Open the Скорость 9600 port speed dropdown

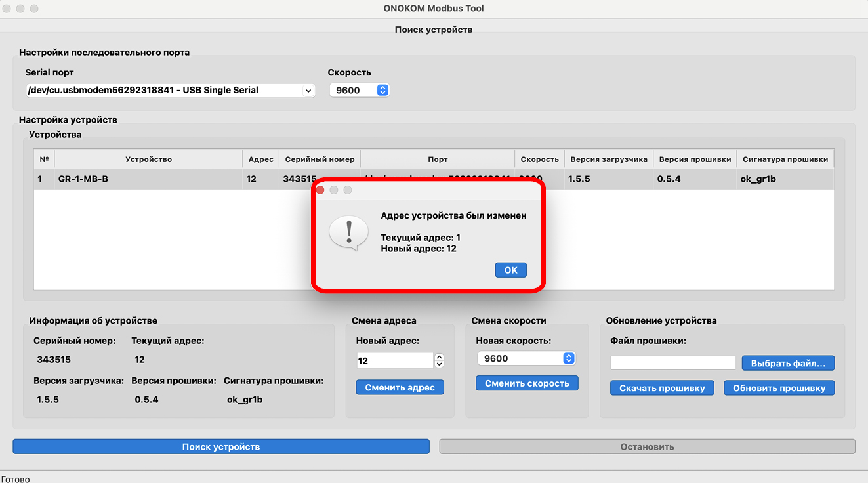click(360, 91)
